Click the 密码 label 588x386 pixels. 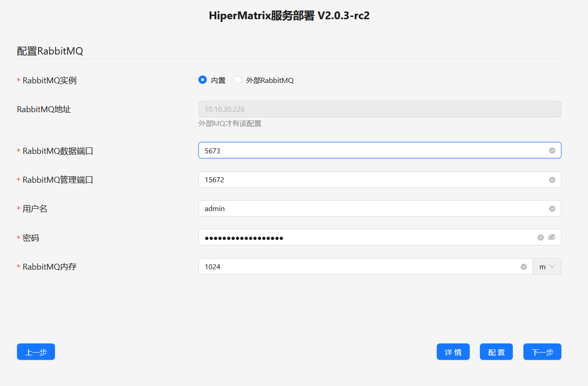pyautogui.click(x=31, y=238)
